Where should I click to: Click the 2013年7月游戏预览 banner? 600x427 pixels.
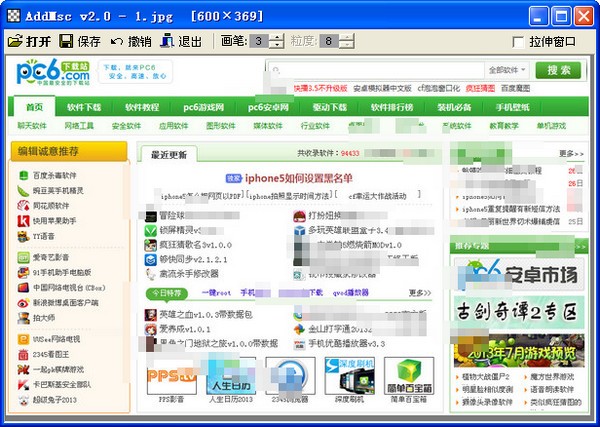pyautogui.click(x=519, y=350)
